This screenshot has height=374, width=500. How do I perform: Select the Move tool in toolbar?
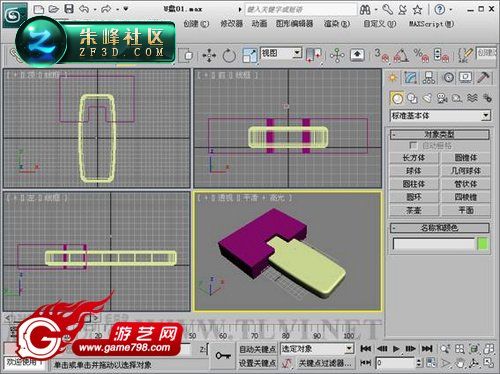point(209,55)
